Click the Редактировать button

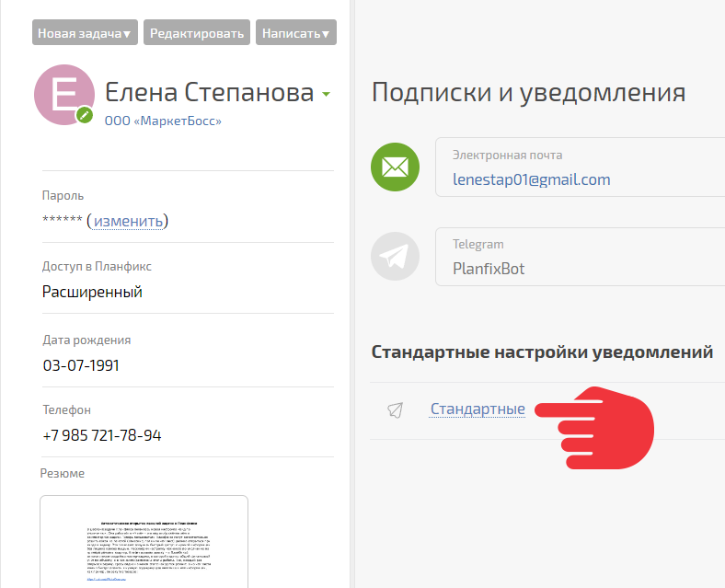point(197,32)
